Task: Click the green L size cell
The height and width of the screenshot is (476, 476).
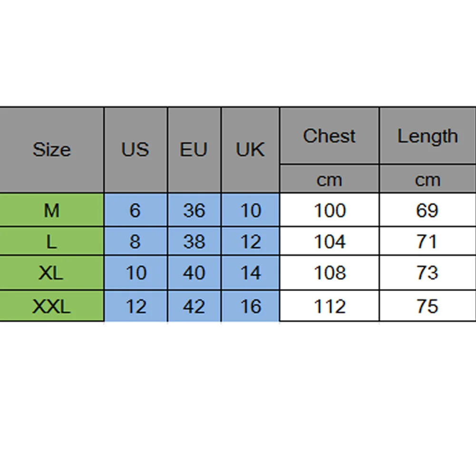Action: tap(51, 242)
